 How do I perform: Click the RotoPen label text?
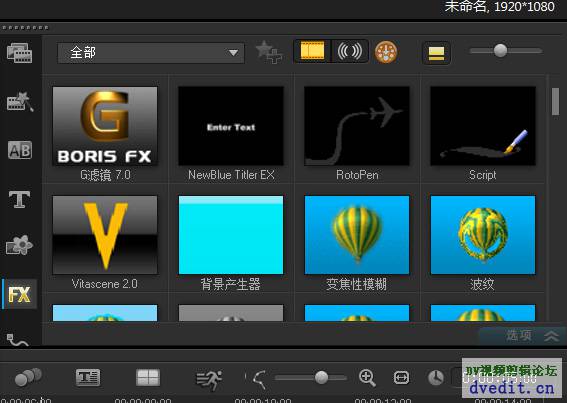(357, 175)
